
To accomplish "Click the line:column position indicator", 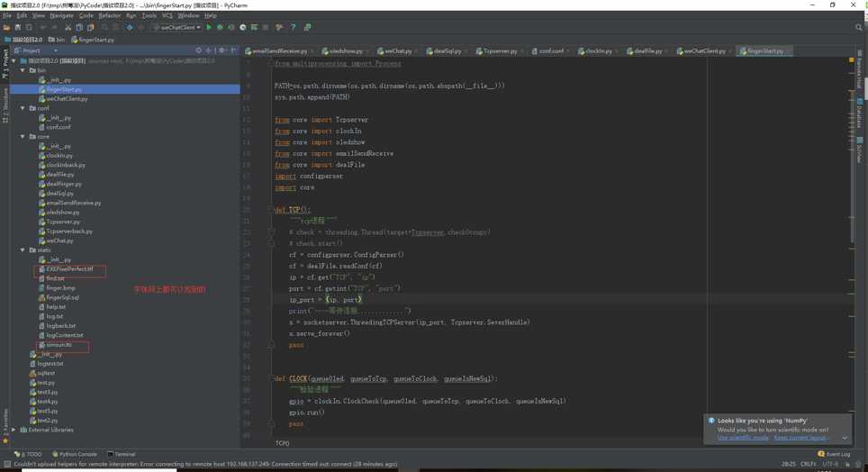I will pyautogui.click(x=788, y=464).
